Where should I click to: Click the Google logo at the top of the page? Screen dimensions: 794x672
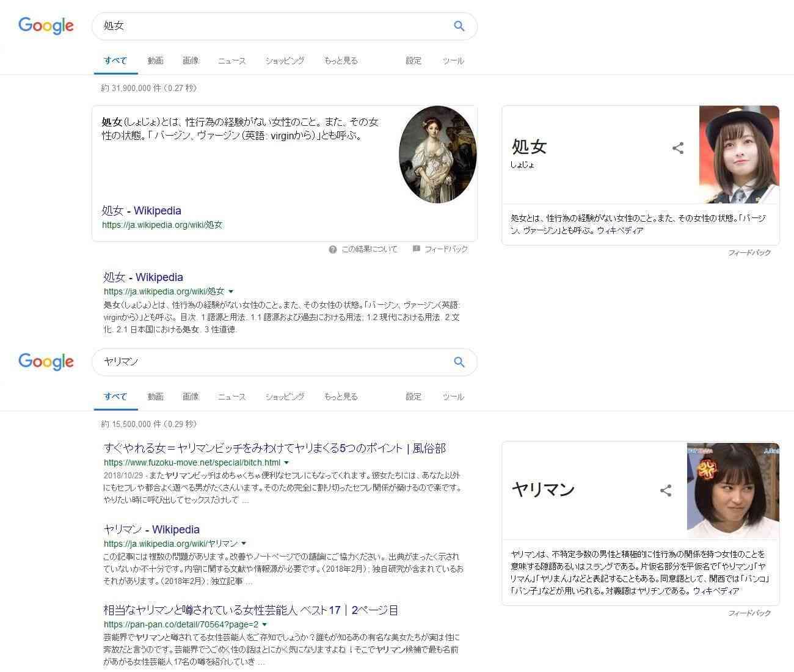[x=46, y=26]
